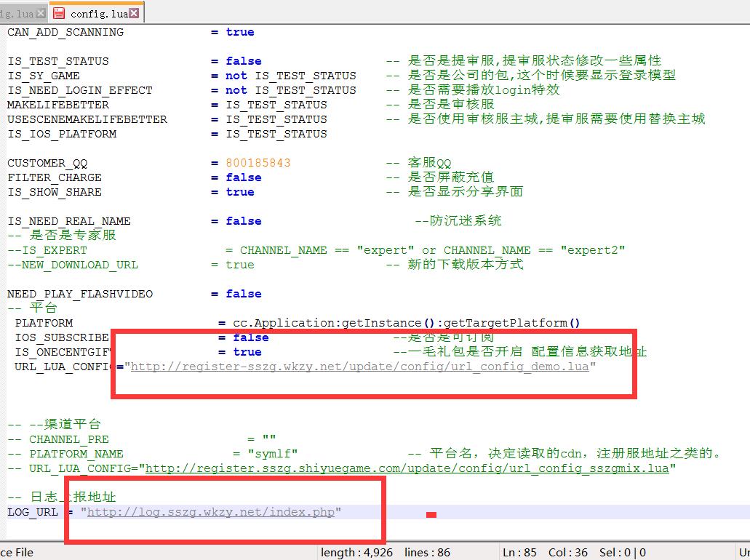This screenshot has width=750, height=560.
Task: Open the register-sszg.wkzy.net url_config_demo.lua link
Action: click(359, 367)
